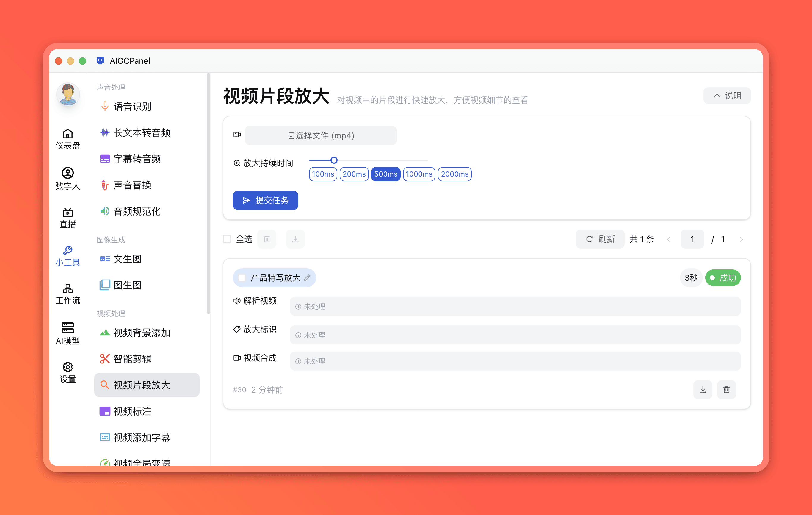Viewport: 812px width, 515px height.
Task: Select 视频背景添加 tool
Action: (147, 333)
